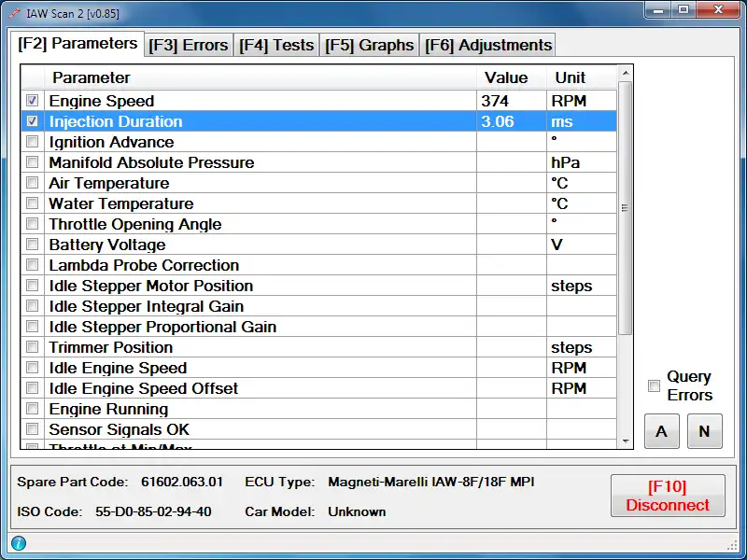Image resolution: width=747 pixels, height=560 pixels.
Task: Select the Engine Running row
Action: pos(318,409)
